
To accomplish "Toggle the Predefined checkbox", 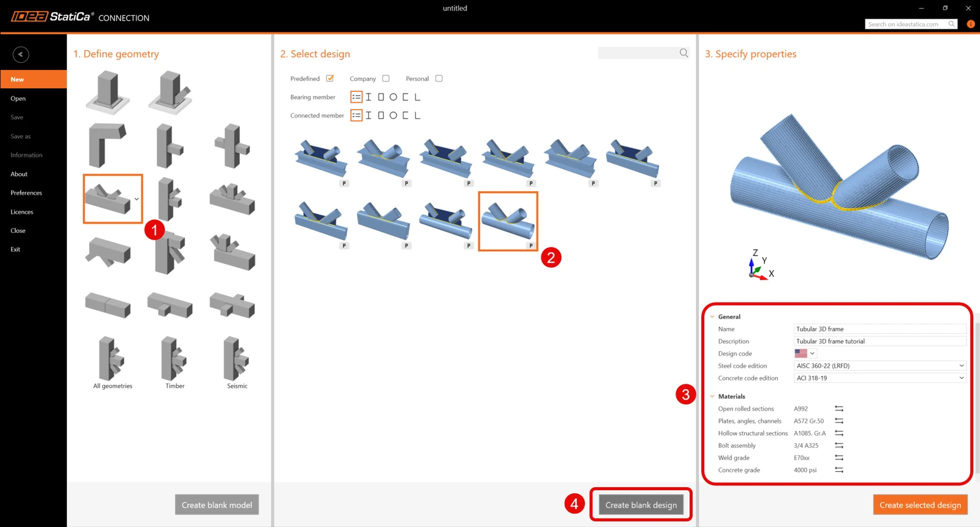I will [x=330, y=78].
